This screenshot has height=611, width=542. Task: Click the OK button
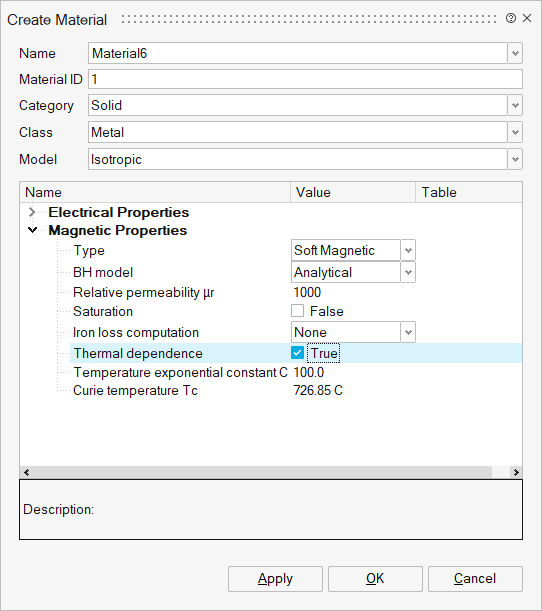(x=375, y=579)
